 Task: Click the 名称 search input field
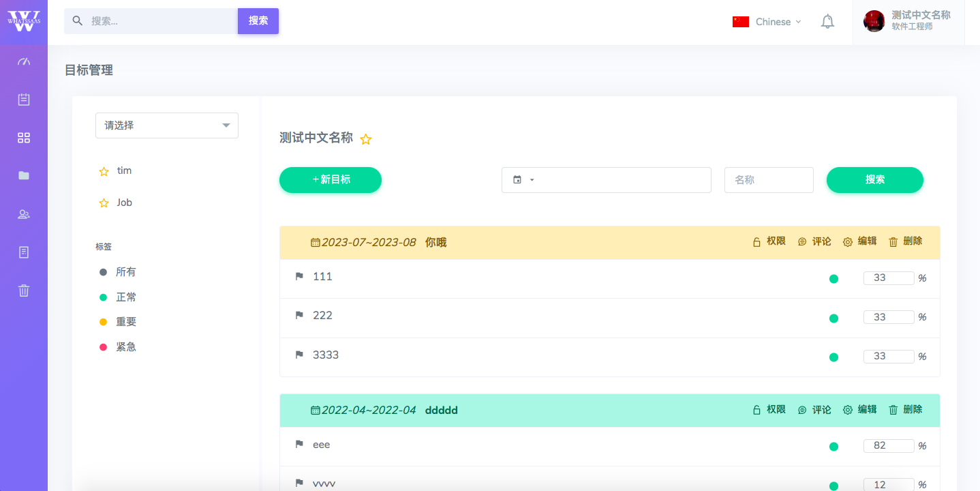pyautogui.click(x=769, y=179)
